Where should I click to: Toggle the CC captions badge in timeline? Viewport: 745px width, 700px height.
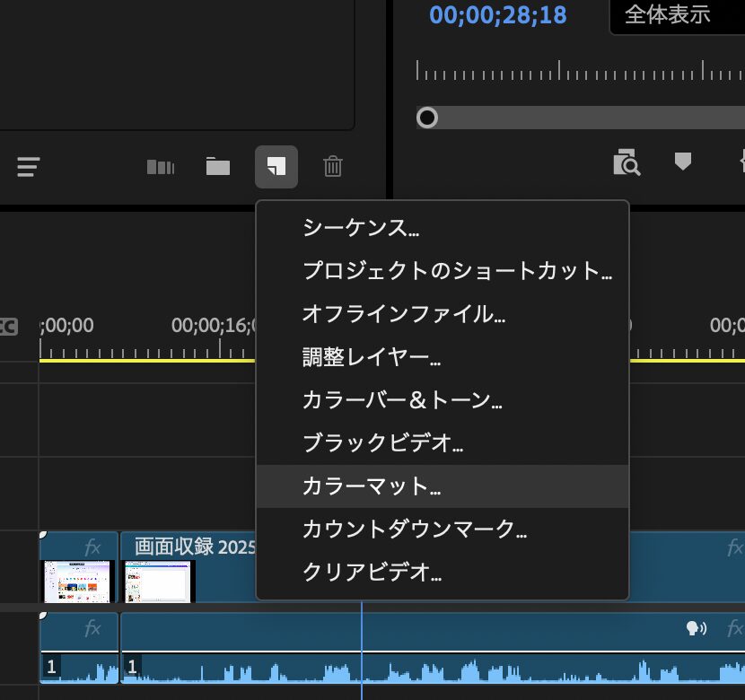click(x=8, y=327)
